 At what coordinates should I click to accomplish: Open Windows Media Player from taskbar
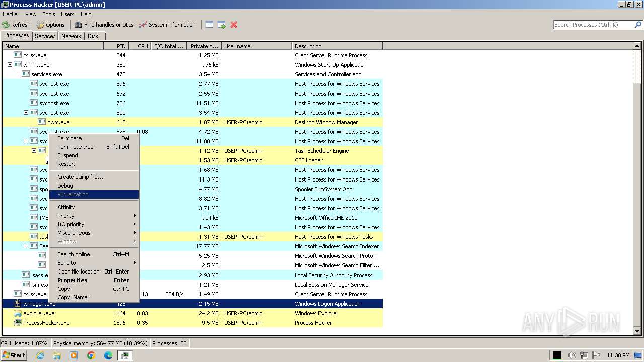pos(74,355)
